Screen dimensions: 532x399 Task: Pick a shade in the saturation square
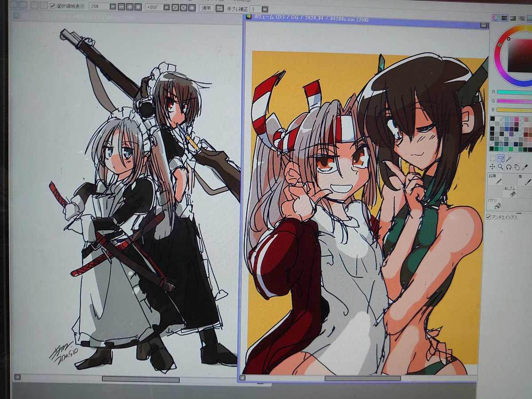(520, 55)
